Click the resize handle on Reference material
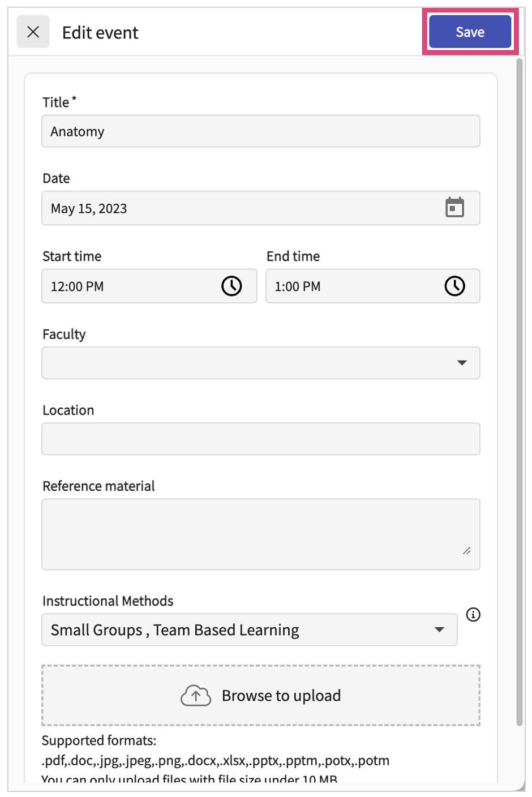Screen dimensions: 532x797 point(467,550)
